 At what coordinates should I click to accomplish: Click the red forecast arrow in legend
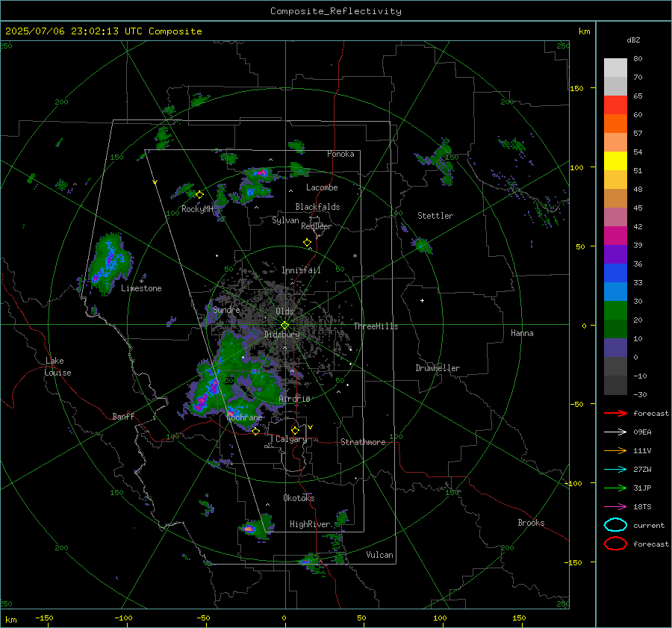pyautogui.click(x=615, y=413)
